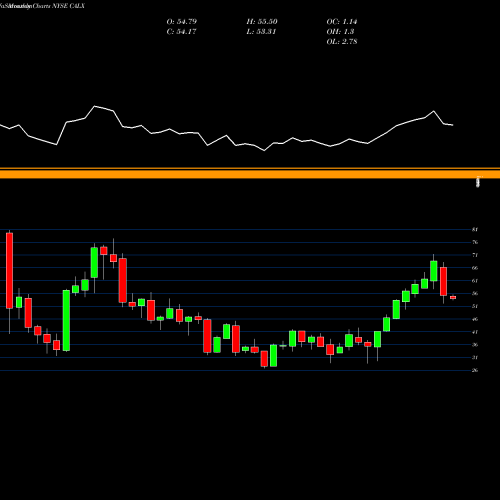The image size is (500, 500).
Task: Click the orange horizontal separator bar
Action: click(250, 173)
